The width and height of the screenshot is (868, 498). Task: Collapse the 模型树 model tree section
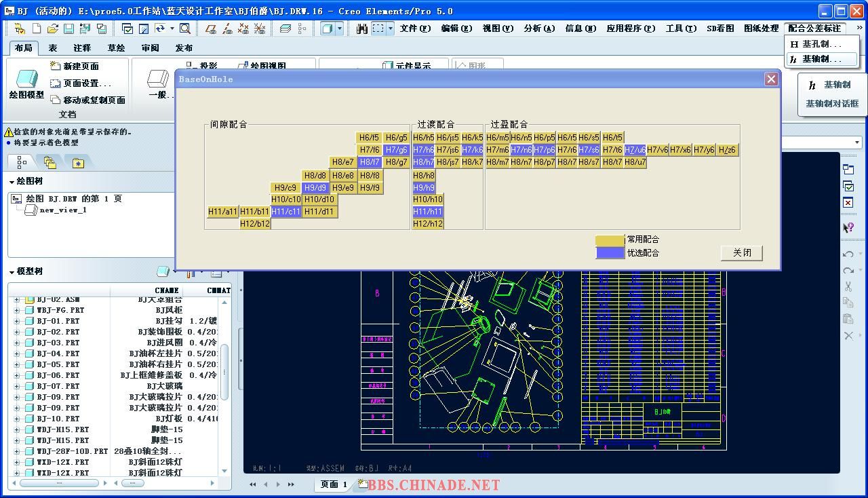tap(12, 272)
